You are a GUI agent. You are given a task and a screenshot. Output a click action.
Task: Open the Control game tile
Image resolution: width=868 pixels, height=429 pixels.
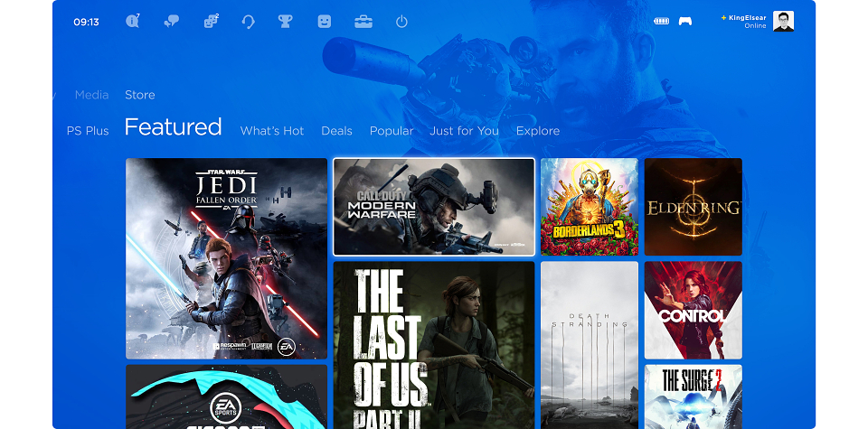tap(693, 310)
